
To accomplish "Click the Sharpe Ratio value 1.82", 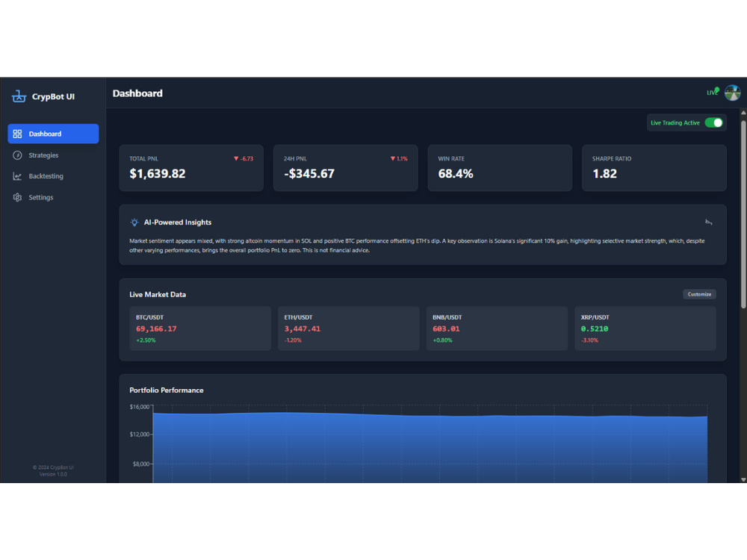I will 604,174.
